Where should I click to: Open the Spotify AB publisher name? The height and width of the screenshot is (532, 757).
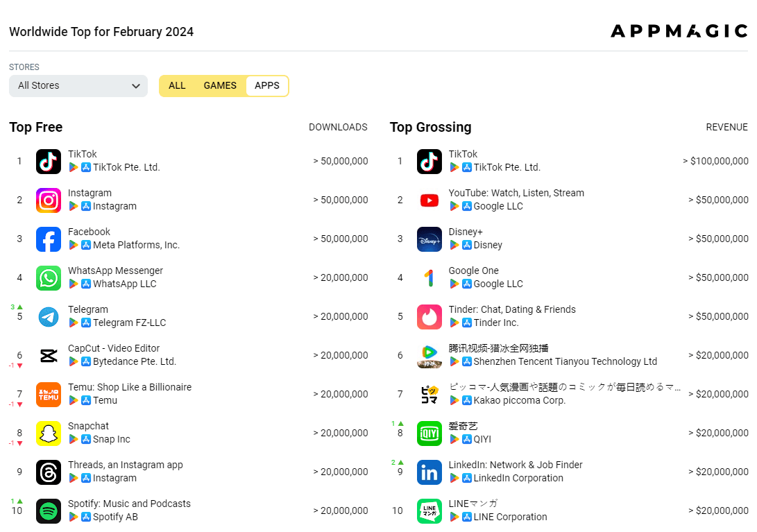(115, 517)
